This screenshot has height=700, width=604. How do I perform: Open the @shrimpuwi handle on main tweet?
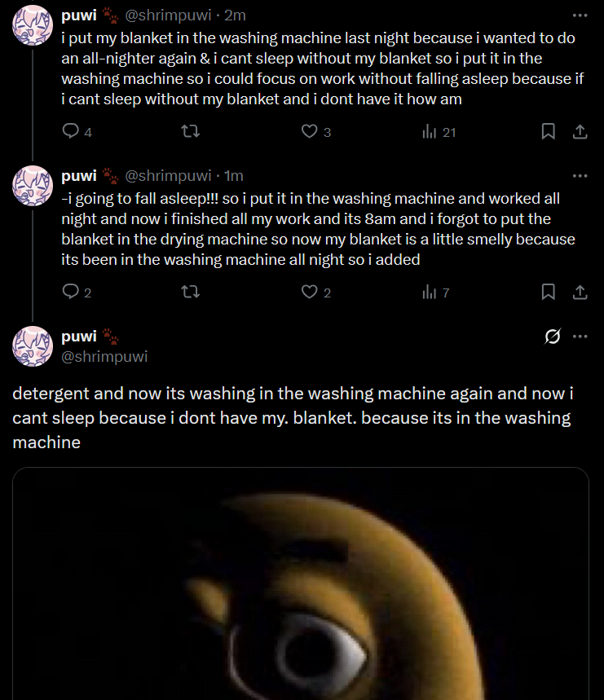coord(104,357)
